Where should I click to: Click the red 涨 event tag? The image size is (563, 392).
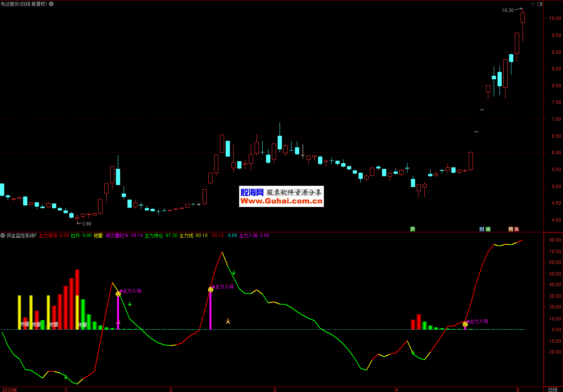click(516, 229)
